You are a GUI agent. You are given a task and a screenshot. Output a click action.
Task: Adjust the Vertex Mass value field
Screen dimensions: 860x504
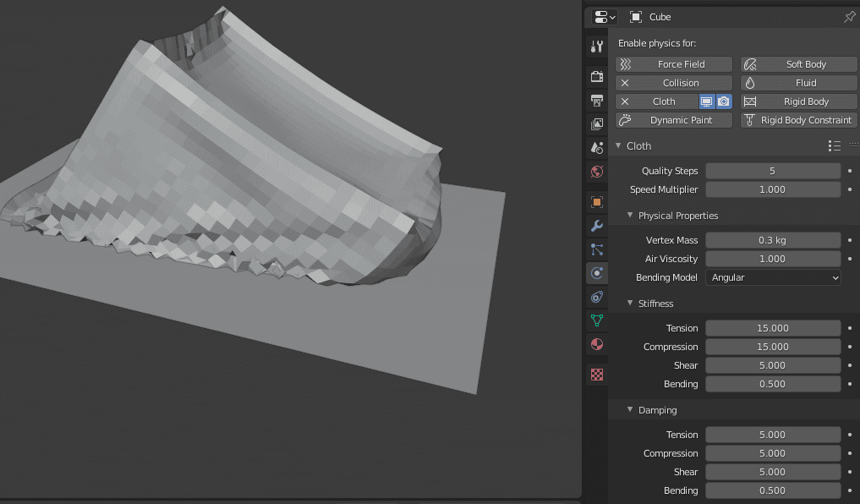(772, 239)
